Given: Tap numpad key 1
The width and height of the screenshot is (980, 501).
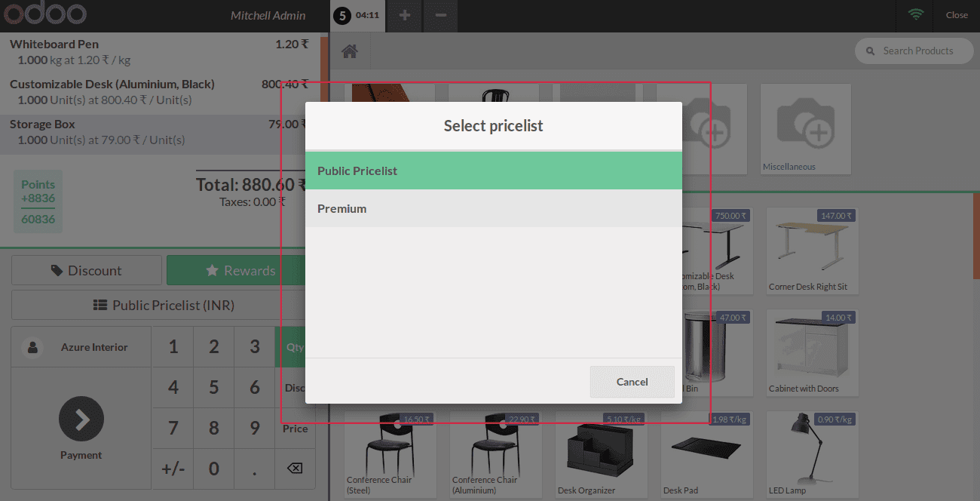Looking at the screenshot, I should click(x=173, y=347).
